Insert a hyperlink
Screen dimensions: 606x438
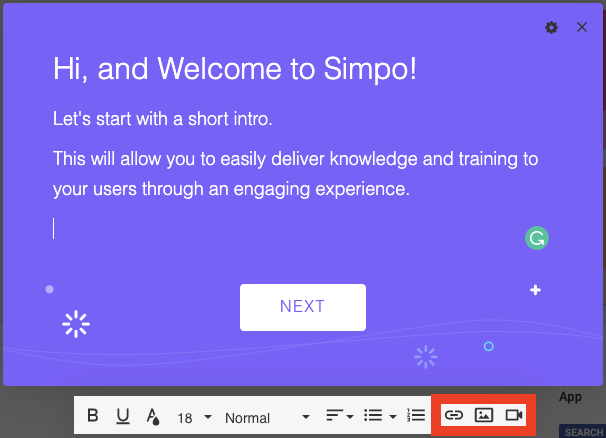[x=454, y=415]
